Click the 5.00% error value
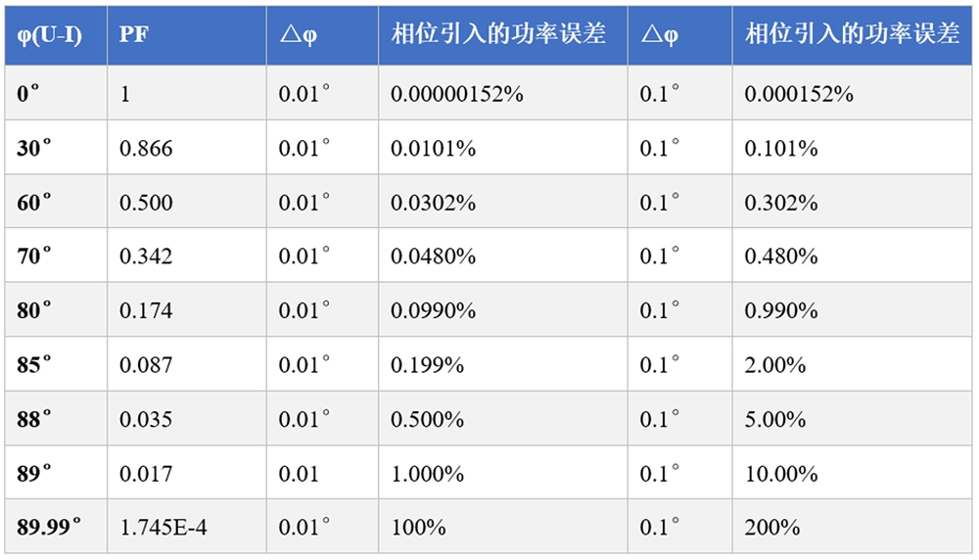Viewport: 979px width, 560px height. point(775,419)
